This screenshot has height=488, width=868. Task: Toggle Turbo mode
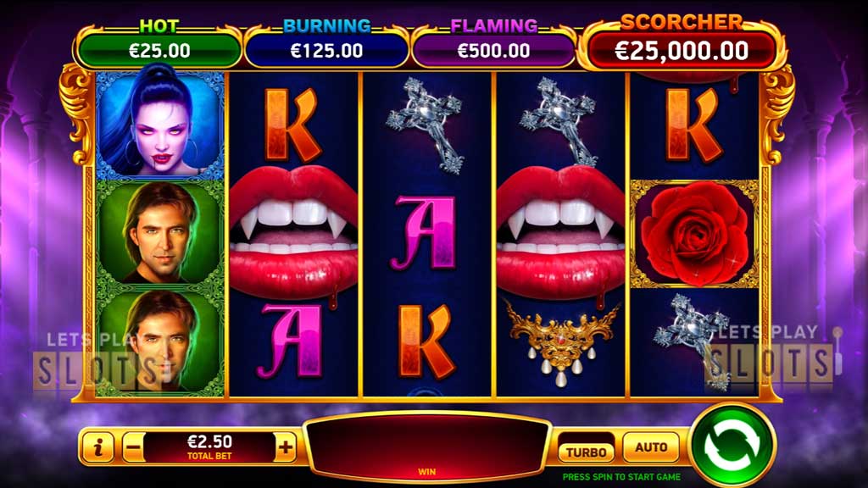586,452
